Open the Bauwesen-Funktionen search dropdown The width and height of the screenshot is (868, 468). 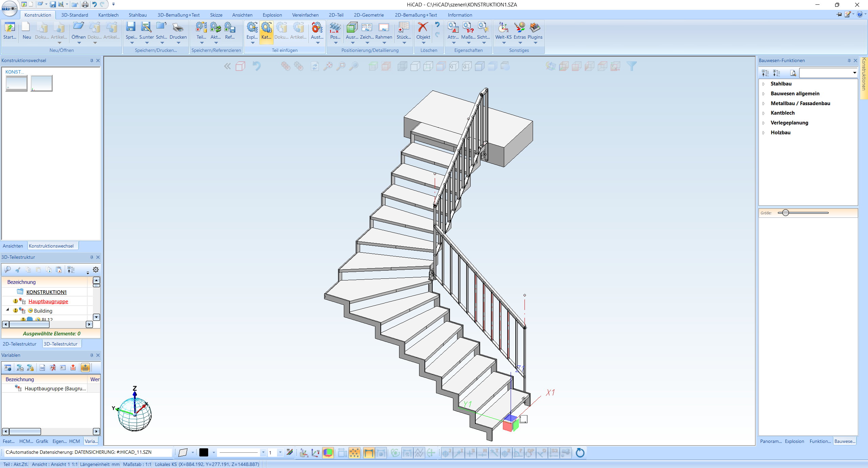(854, 73)
